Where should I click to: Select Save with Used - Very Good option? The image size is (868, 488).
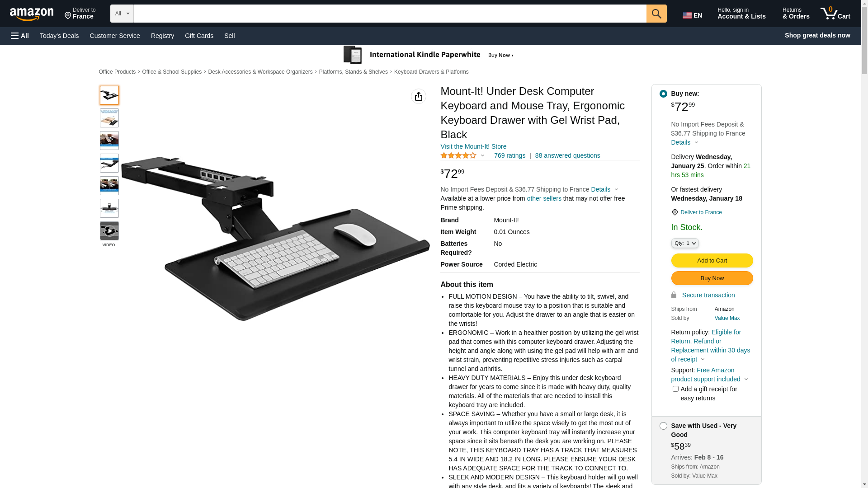(x=663, y=426)
